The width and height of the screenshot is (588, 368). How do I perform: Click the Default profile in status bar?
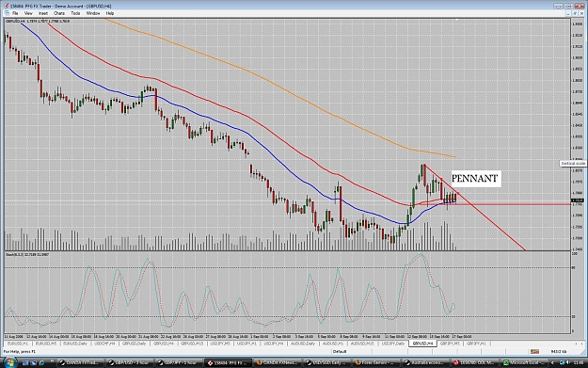pos(340,351)
